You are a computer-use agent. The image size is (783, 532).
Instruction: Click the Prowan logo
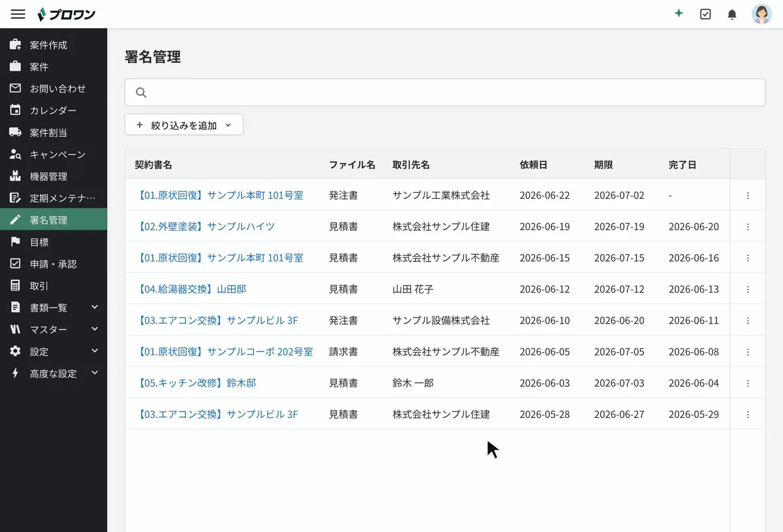[x=67, y=14]
